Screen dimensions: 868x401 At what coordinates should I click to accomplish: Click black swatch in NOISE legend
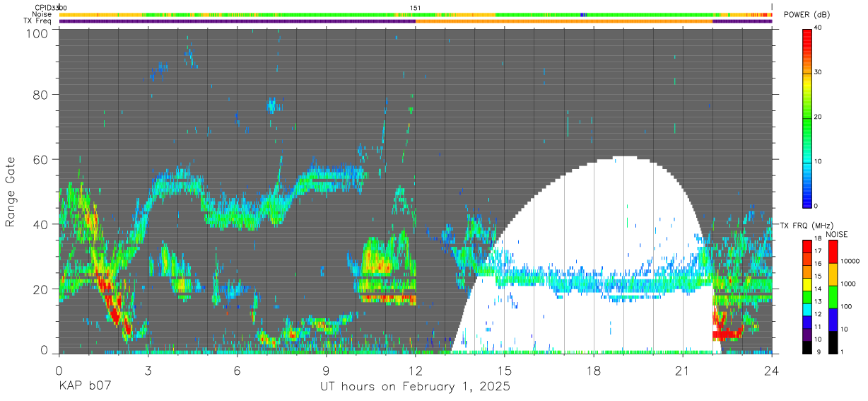point(833,342)
